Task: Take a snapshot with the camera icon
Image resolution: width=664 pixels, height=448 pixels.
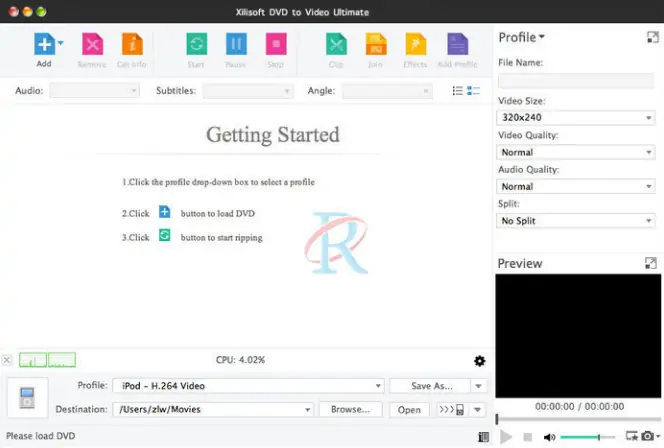Action: click(x=647, y=436)
